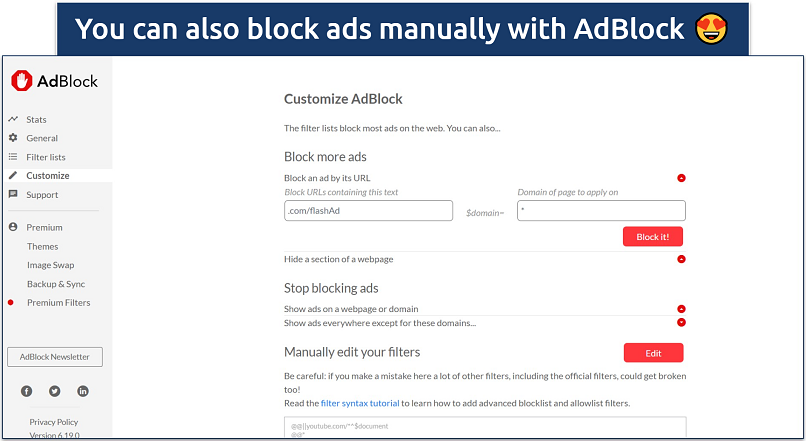Open AdBlock's Facebook page icon

[27, 390]
